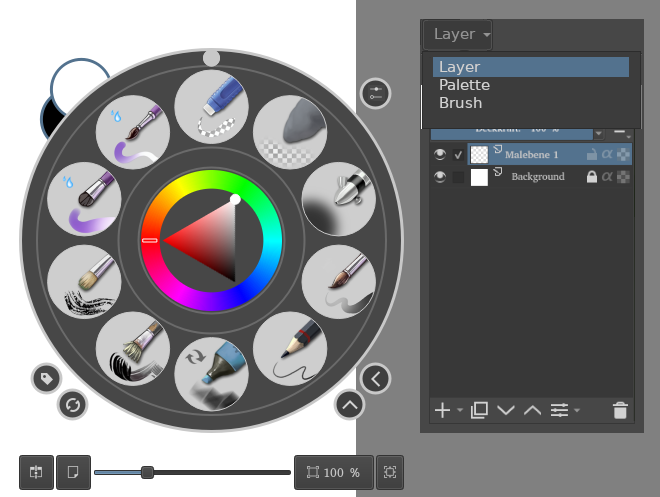Choose the ink pen nib preset
660x497 pixels.
338,200
